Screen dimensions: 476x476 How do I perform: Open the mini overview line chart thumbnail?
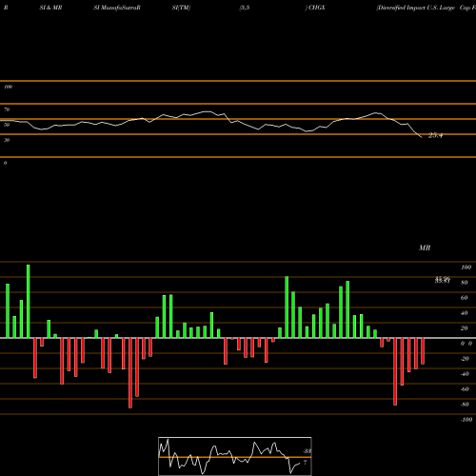pyautogui.click(x=235, y=456)
